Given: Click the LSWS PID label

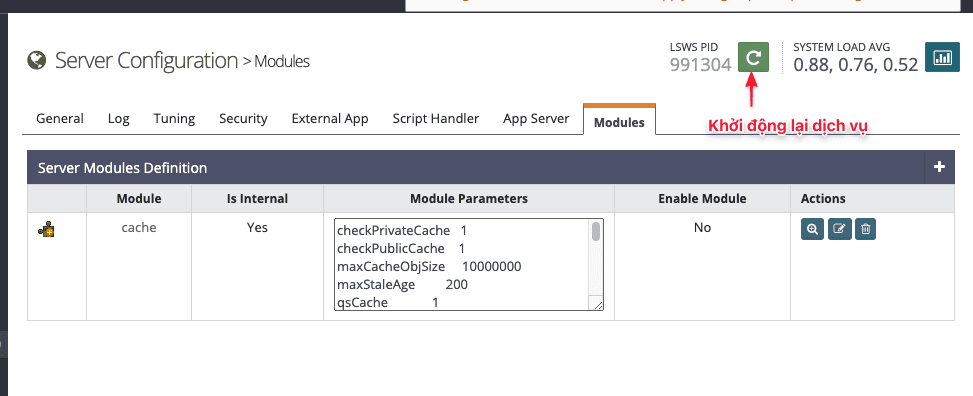Looking at the screenshot, I should 694,47.
